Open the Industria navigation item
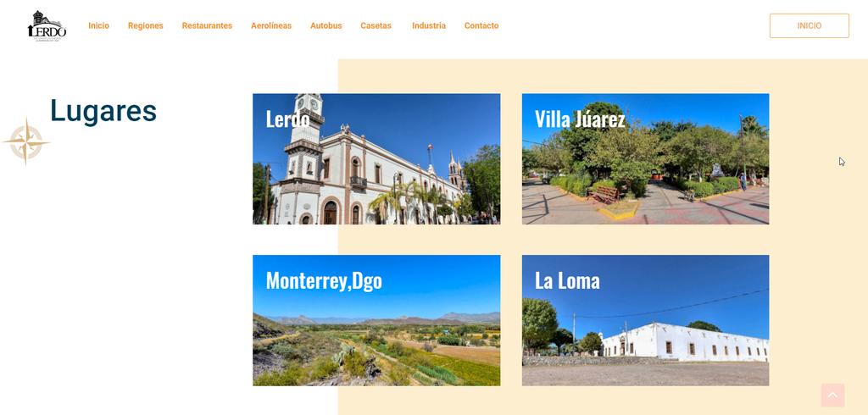The image size is (868, 415). coord(429,25)
